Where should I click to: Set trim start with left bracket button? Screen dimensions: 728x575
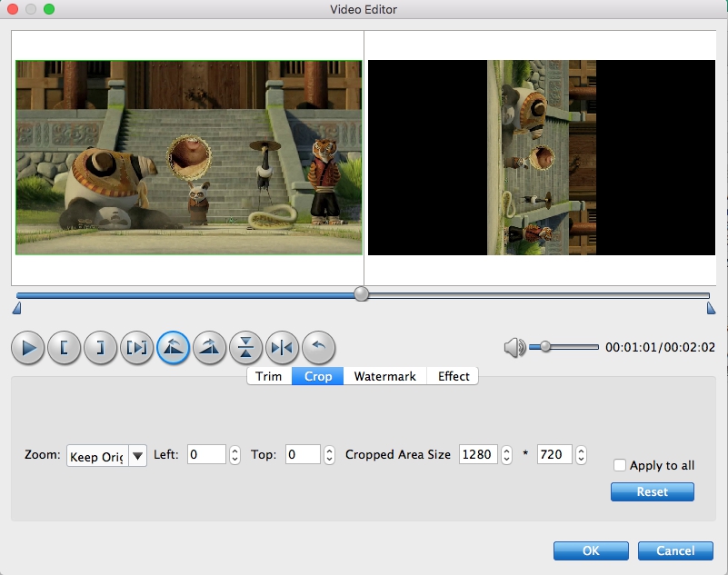point(64,348)
